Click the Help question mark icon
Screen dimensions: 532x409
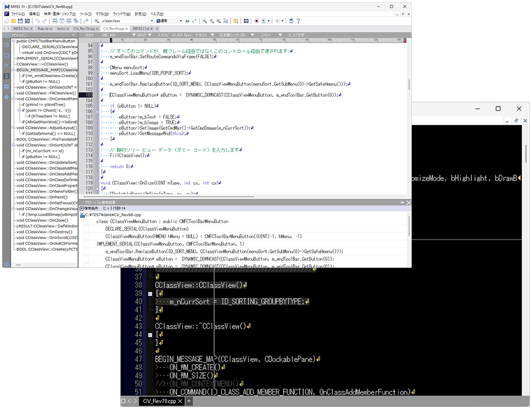(x=298, y=21)
